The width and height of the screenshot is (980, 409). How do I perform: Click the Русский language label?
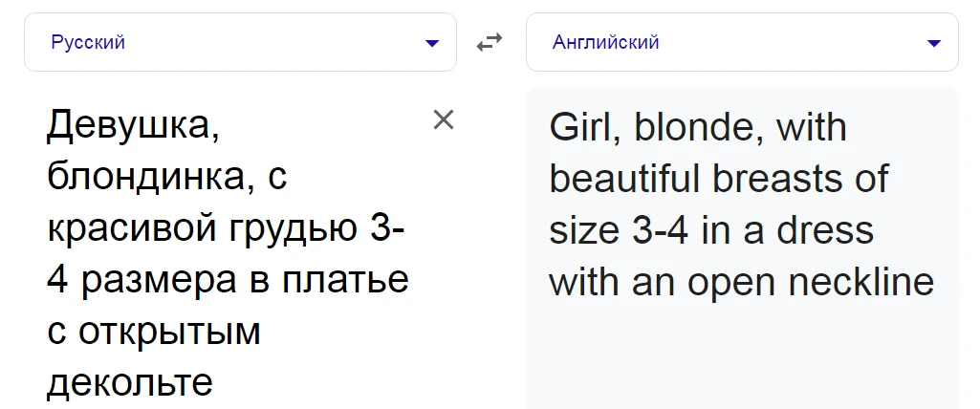click(x=88, y=42)
